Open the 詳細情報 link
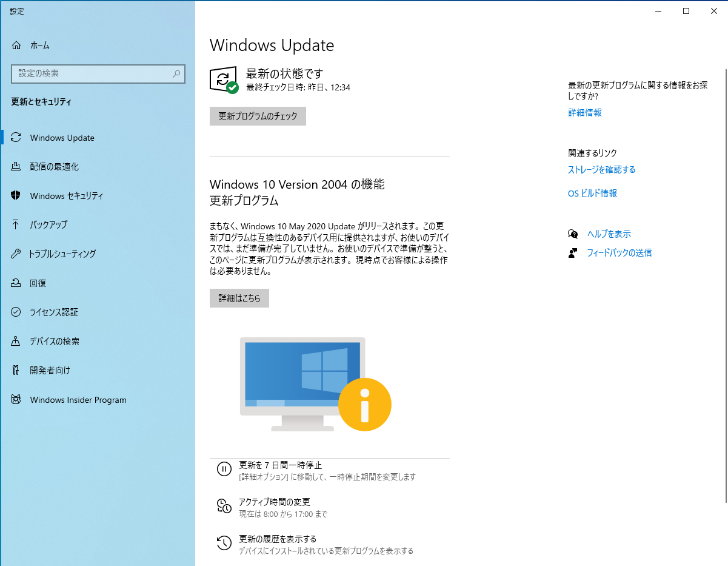 coord(584,112)
